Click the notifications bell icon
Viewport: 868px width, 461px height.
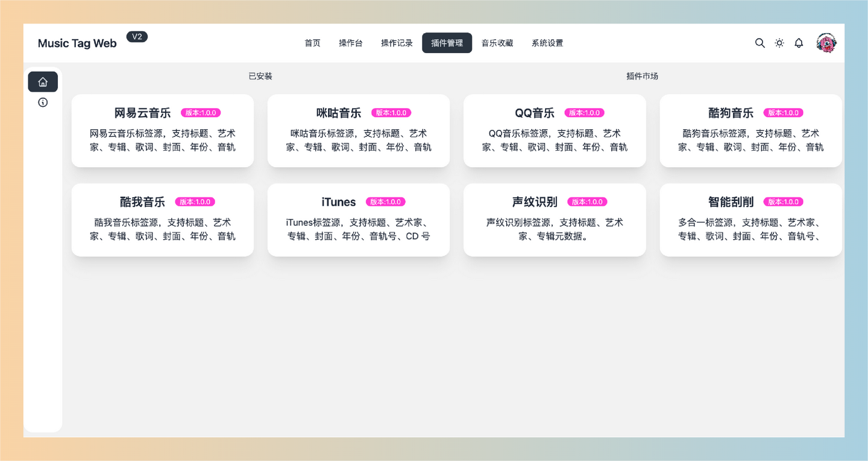point(799,43)
